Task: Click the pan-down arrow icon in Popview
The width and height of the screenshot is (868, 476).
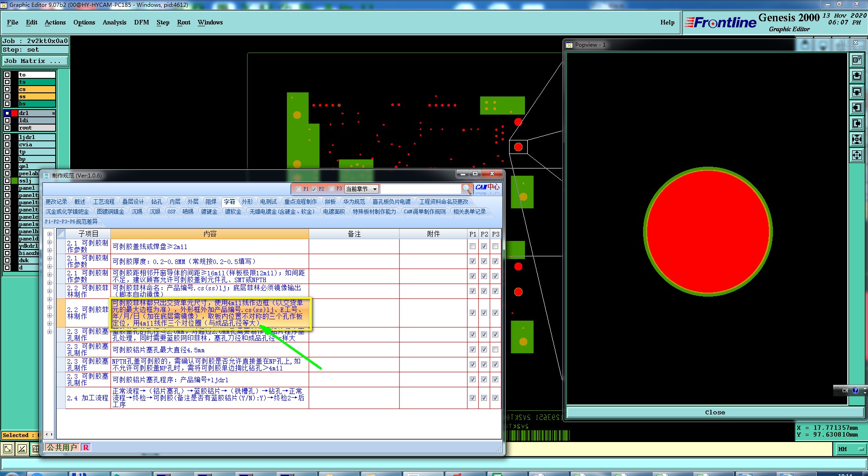Action: pyautogui.click(x=857, y=91)
